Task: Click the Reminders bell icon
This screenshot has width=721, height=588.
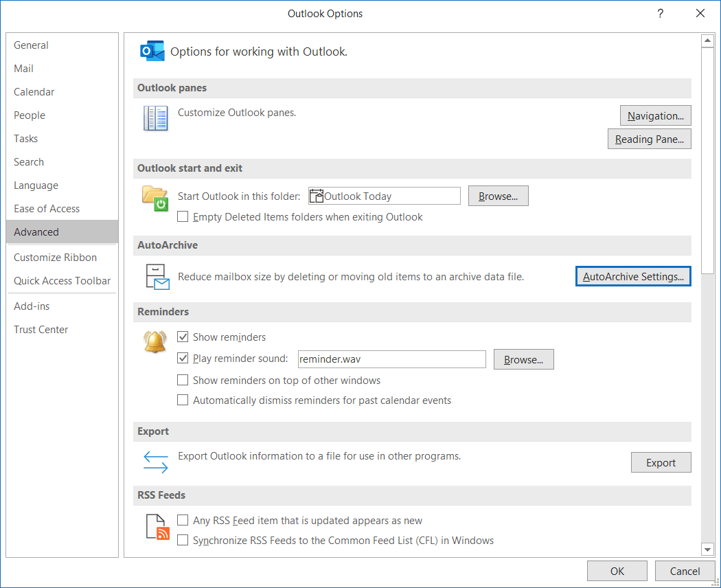Action: [x=155, y=342]
